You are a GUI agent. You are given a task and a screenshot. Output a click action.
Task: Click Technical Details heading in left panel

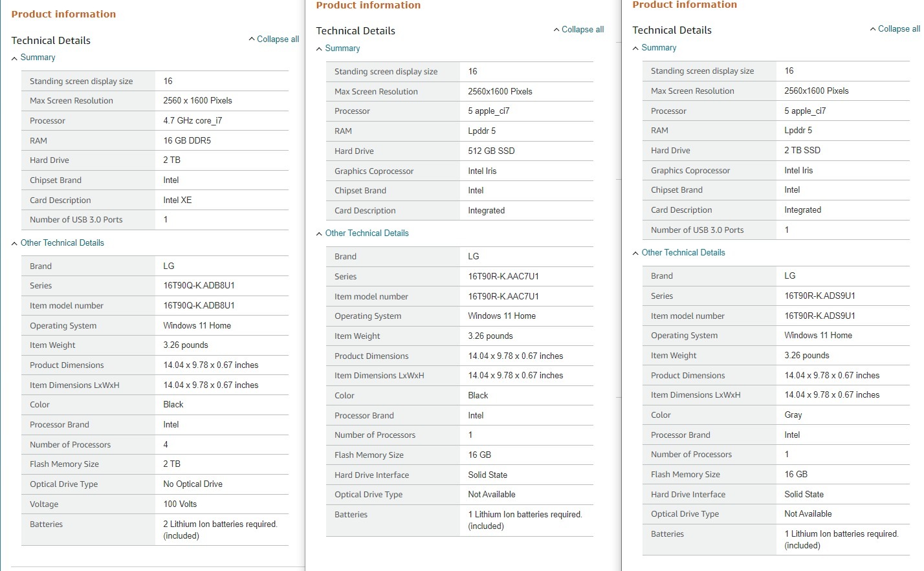tap(51, 41)
